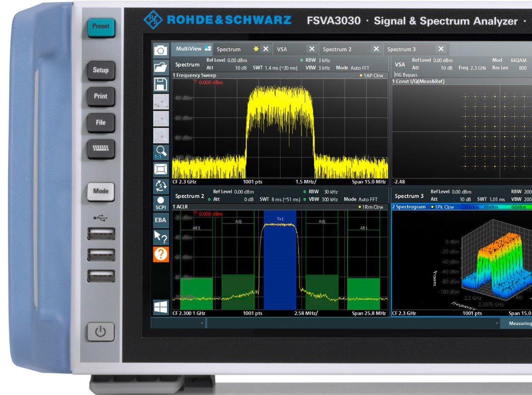Open help with the orange question mark icon
This screenshot has width=532, height=395.
[x=161, y=254]
